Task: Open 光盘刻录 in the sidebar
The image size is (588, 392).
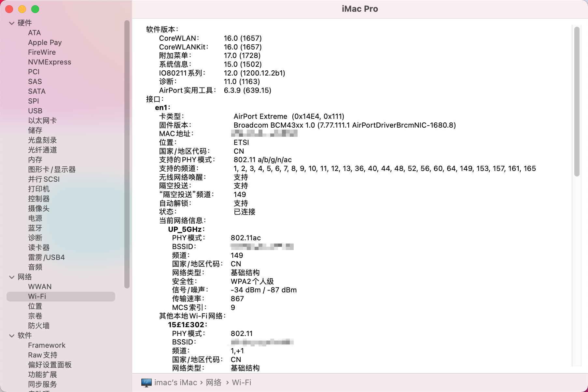Action: pos(42,140)
